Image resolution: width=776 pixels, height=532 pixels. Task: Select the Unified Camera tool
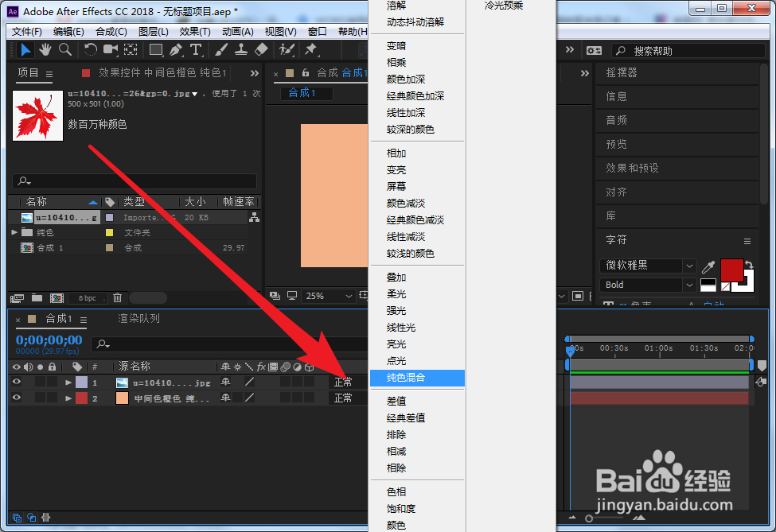point(111,49)
